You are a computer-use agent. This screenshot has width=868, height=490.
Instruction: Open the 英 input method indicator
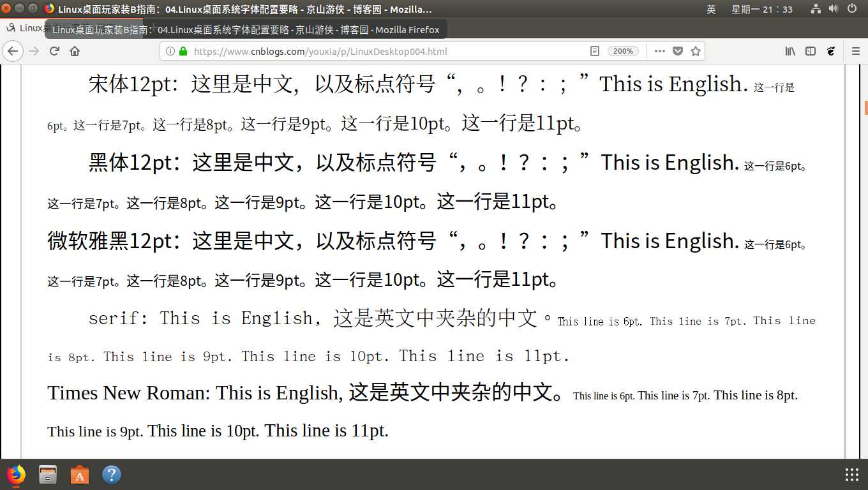(x=711, y=9)
